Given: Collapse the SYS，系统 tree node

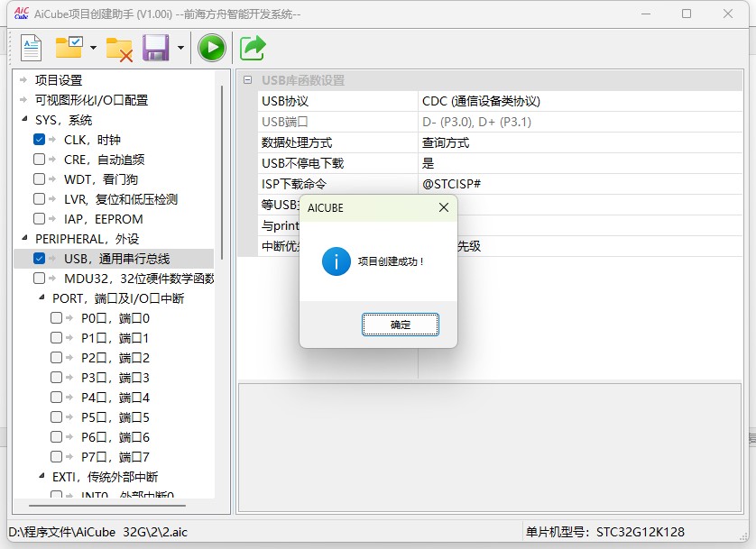Looking at the screenshot, I should [24, 118].
